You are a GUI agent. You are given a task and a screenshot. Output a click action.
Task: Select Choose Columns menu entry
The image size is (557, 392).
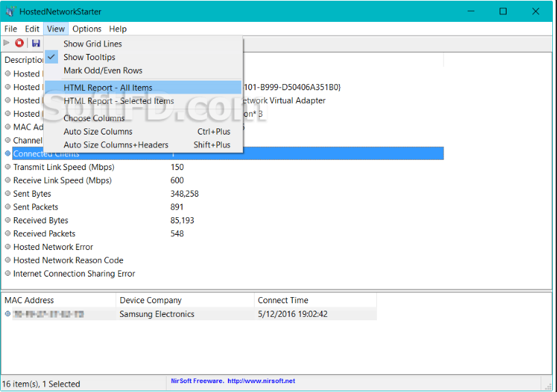click(x=143, y=118)
